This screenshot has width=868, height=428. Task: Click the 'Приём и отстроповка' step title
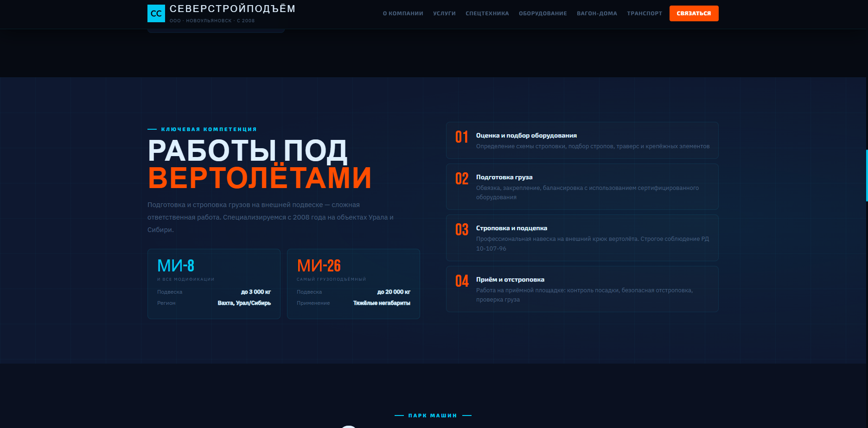[x=510, y=280]
